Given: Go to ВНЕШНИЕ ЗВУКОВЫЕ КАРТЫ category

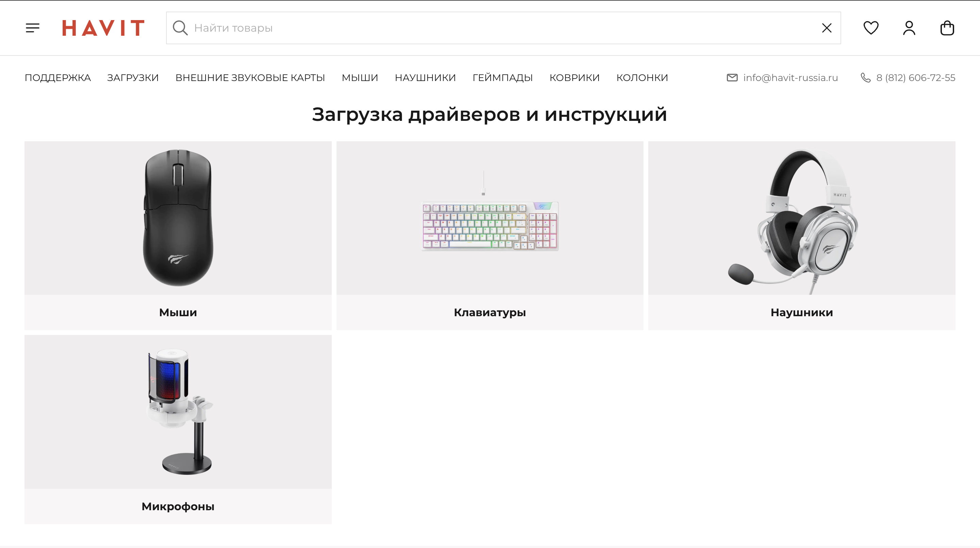Looking at the screenshot, I should tap(250, 78).
